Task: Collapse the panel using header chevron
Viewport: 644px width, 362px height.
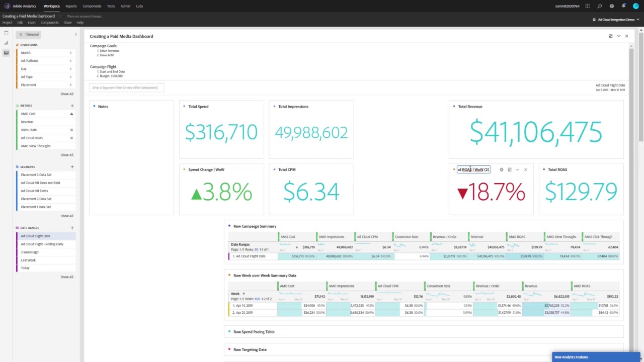Action: [618, 36]
